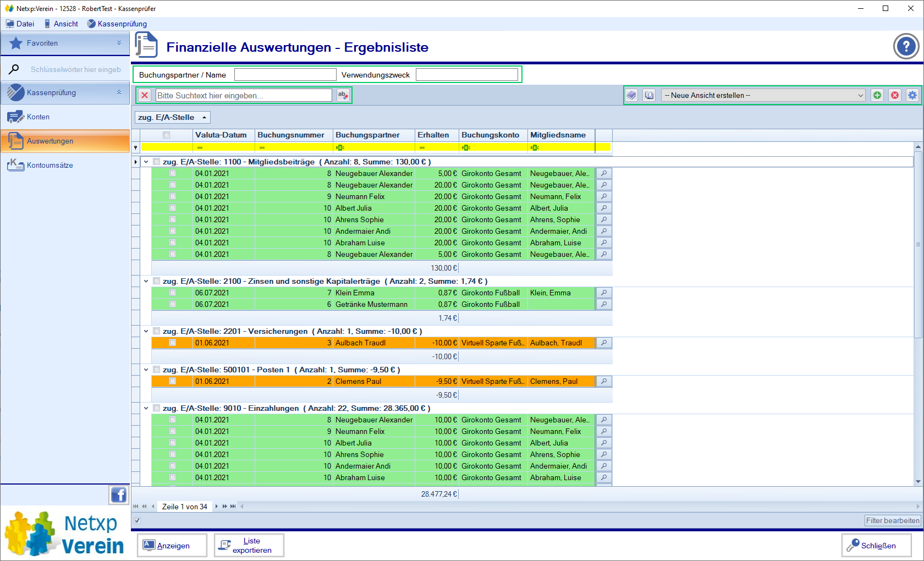The image size is (924, 561).
Task: Toggle the select-all checkbox in header
Action: [167, 135]
